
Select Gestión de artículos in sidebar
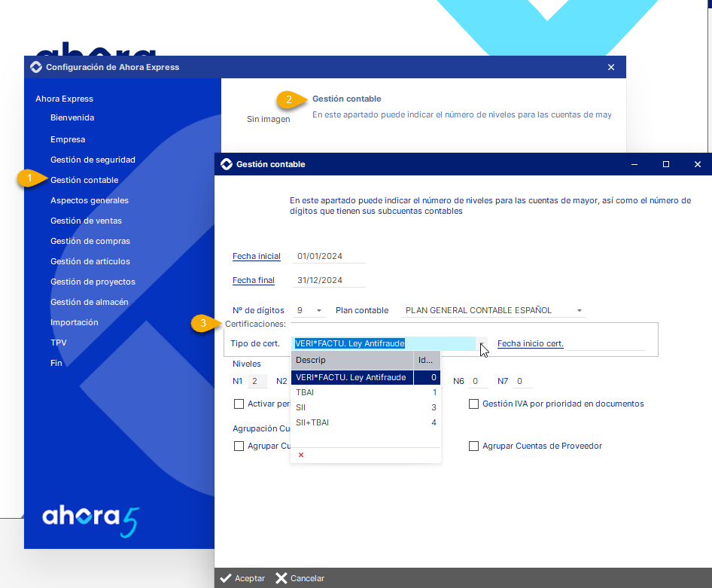click(x=90, y=261)
